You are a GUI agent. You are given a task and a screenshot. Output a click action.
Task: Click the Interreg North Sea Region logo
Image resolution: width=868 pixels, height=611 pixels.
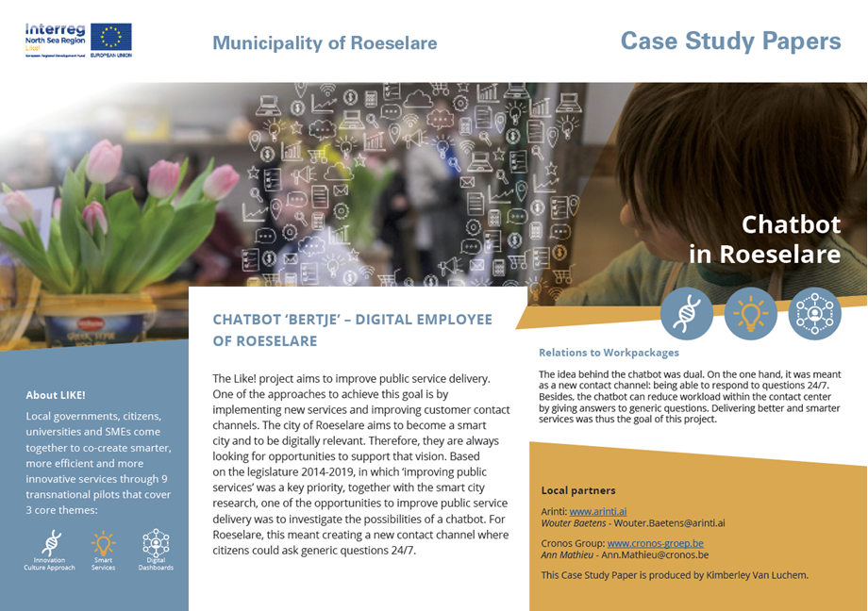[56, 40]
